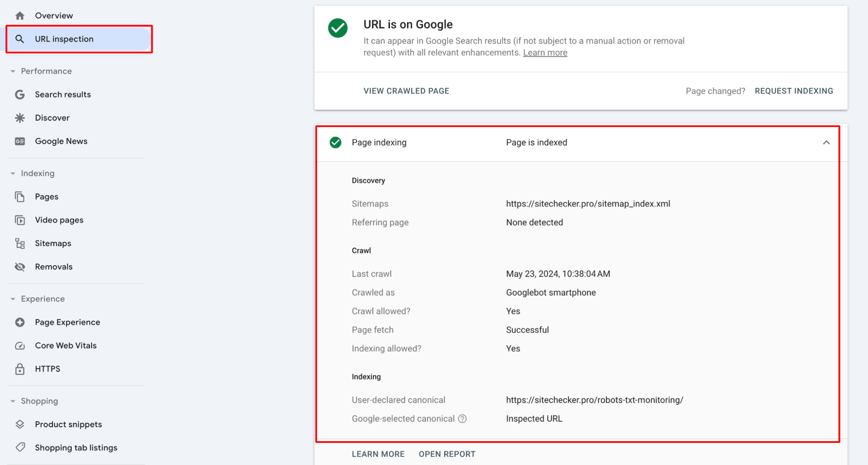This screenshot has height=465, width=868.
Task: Click VIEW CRAWLED PAGE
Action: [406, 91]
